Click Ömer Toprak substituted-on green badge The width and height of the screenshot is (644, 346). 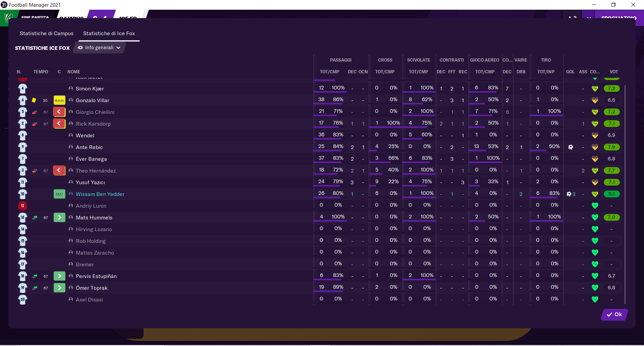pos(59,288)
